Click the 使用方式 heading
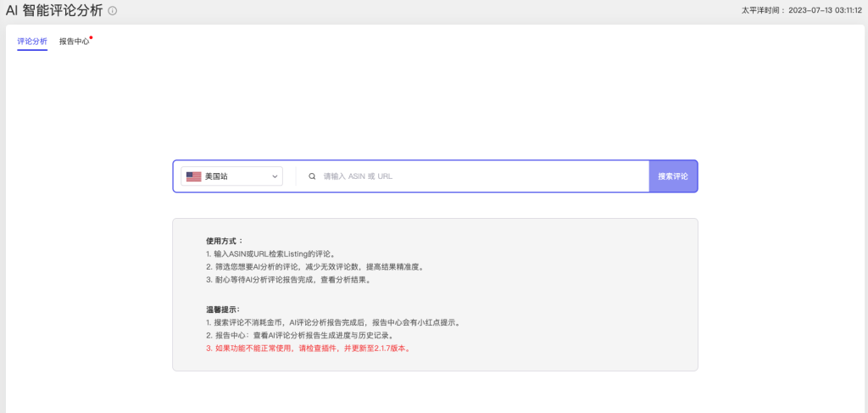Image resolution: width=868 pixels, height=413 pixels. (224, 242)
